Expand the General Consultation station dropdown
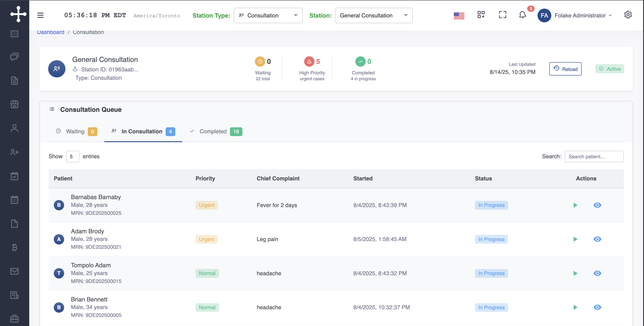Screen dimensions: 644x326 click(373, 15)
